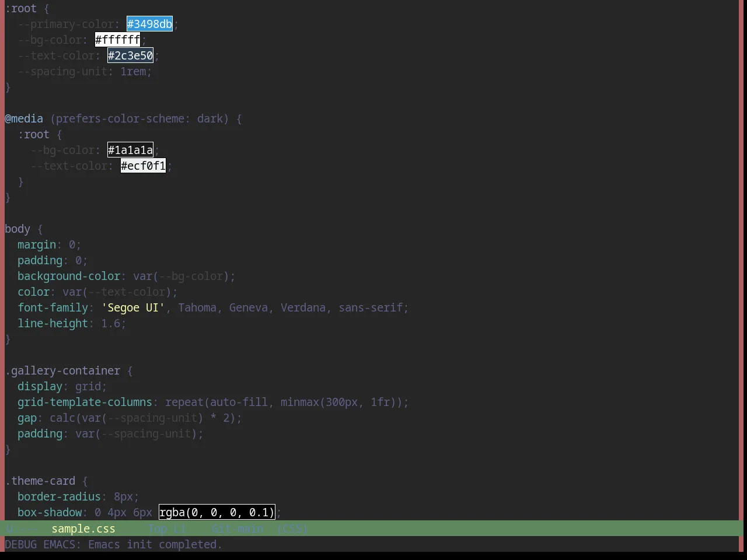
Task: Click the '@media' keyword
Action: (24, 118)
